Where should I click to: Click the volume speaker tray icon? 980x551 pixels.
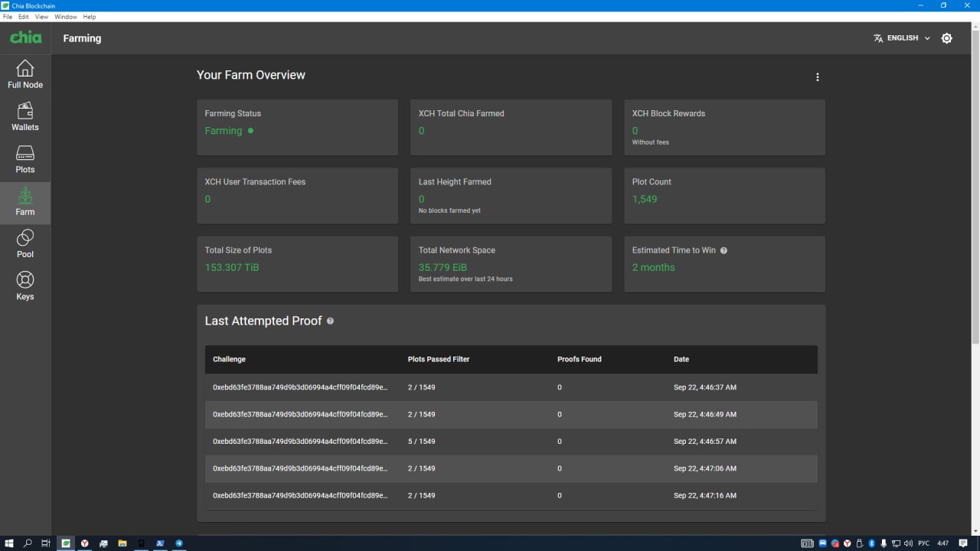tap(908, 543)
